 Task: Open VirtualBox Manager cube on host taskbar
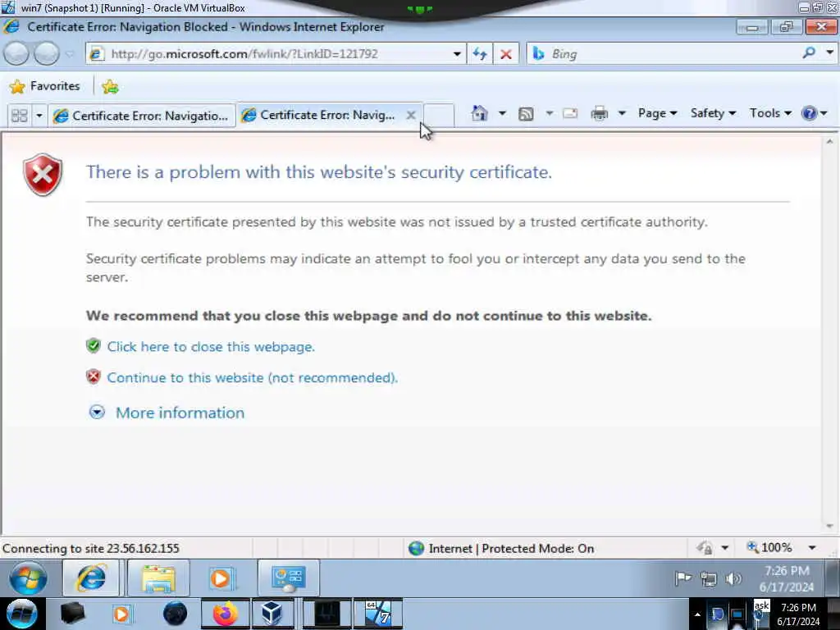[272, 614]
